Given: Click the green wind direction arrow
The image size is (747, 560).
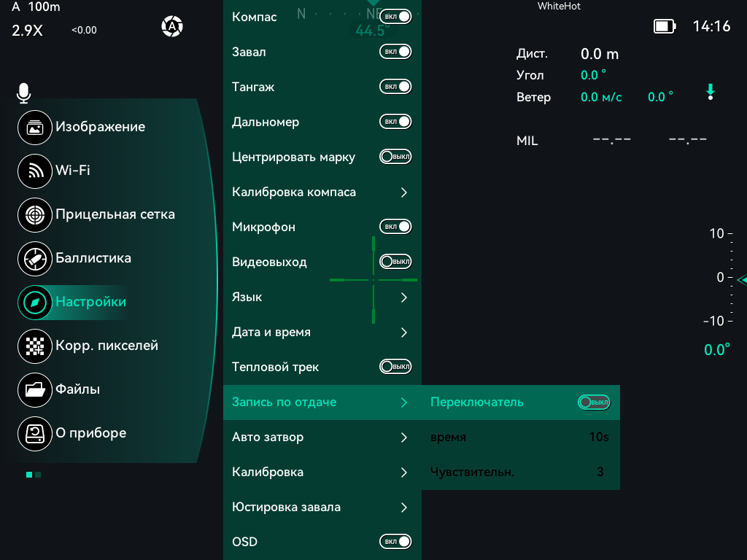Looking at the screenshot, I should click(x=711, y=92).
